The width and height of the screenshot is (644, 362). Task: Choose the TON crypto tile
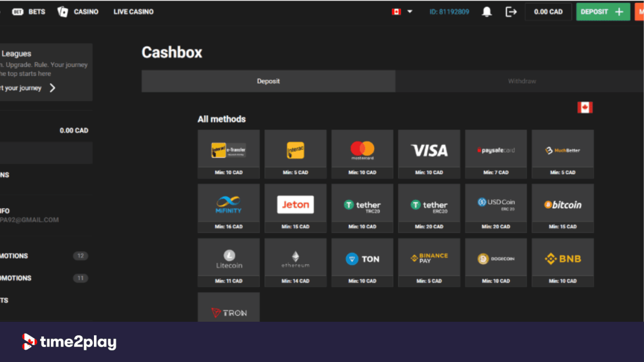click(x=362, y=262)
